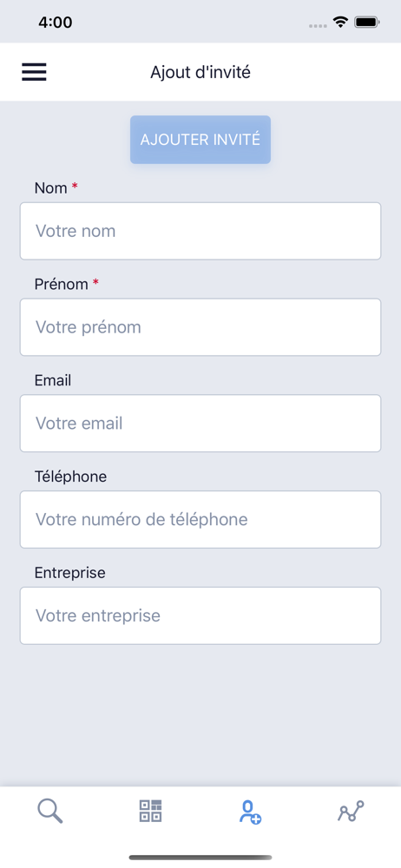Click the AJOUTER INVITÉ button
Image resolution: width=401 pixels, height=868 pixels.
coord(200,140)
